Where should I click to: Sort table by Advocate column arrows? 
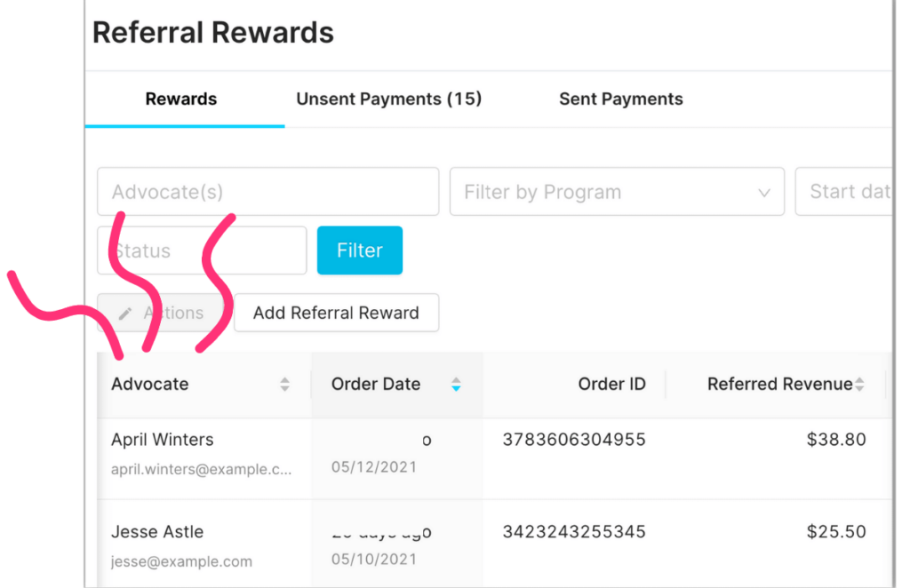284,384
